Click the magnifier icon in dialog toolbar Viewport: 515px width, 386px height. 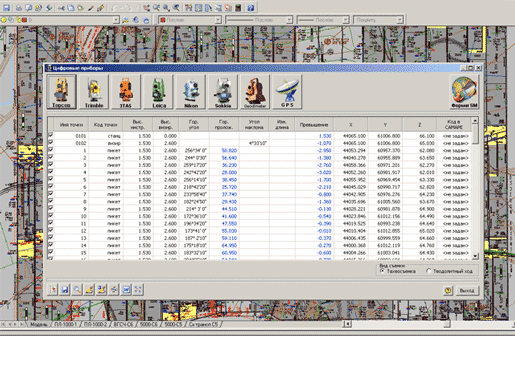(x=77, y=290)
